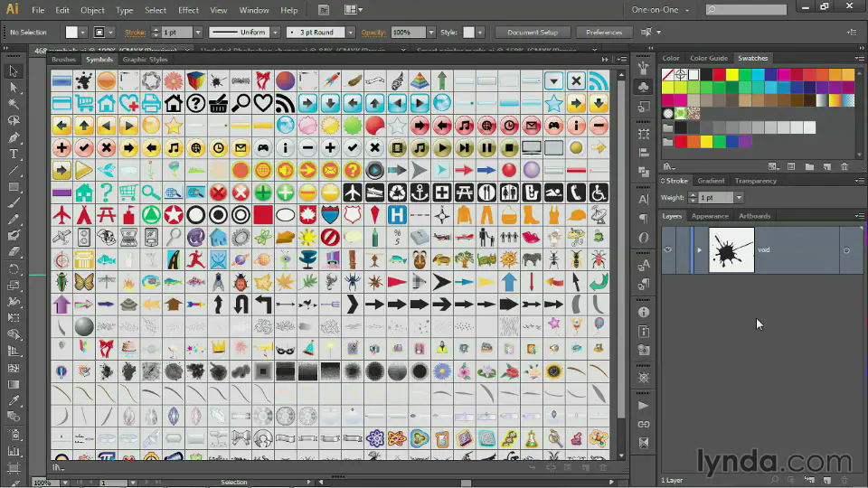This screenshot has height=488, width=868.
Task: Click the New Color Group folder icon
Action: click(808, 166)
